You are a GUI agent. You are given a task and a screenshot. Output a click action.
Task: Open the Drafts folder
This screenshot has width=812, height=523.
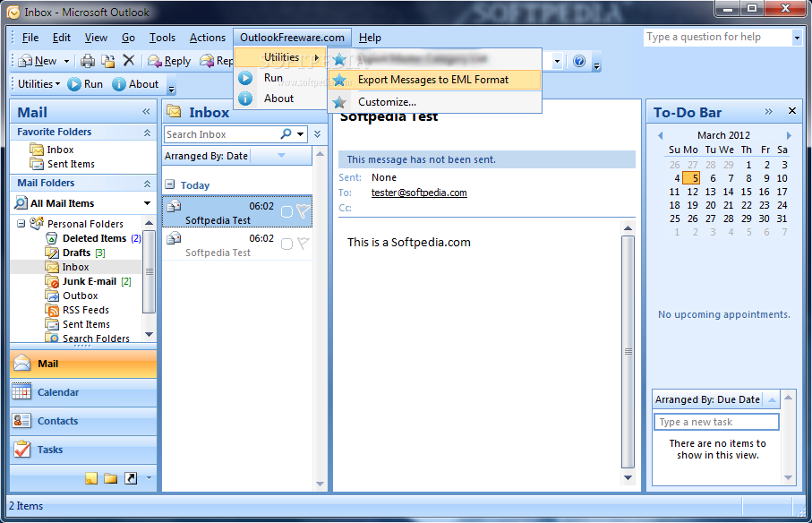pos(75,253)
